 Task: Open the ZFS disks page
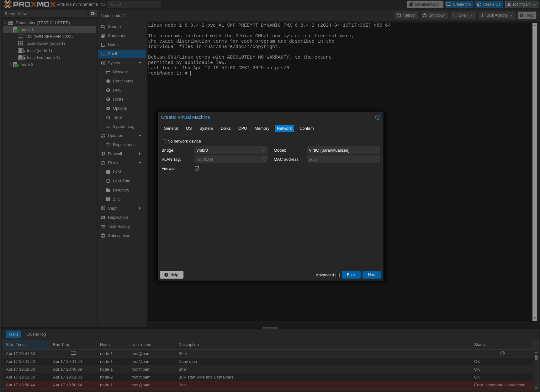click(x=116, y=199)
